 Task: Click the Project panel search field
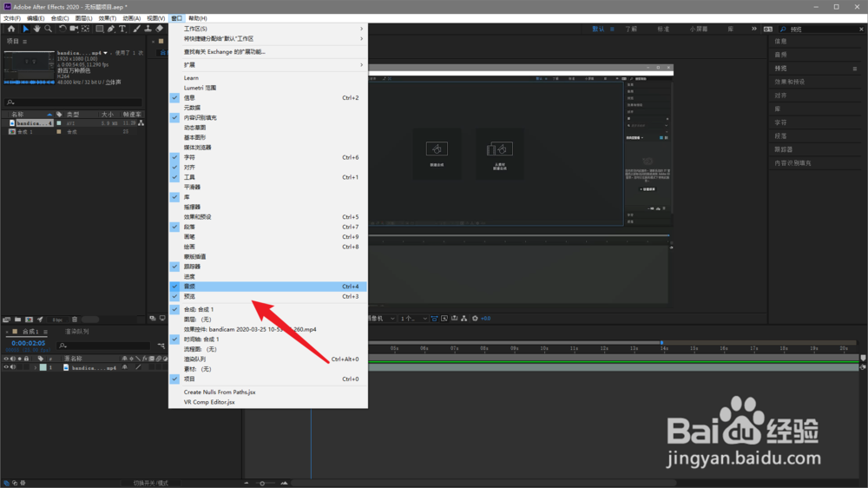[74, 102]
